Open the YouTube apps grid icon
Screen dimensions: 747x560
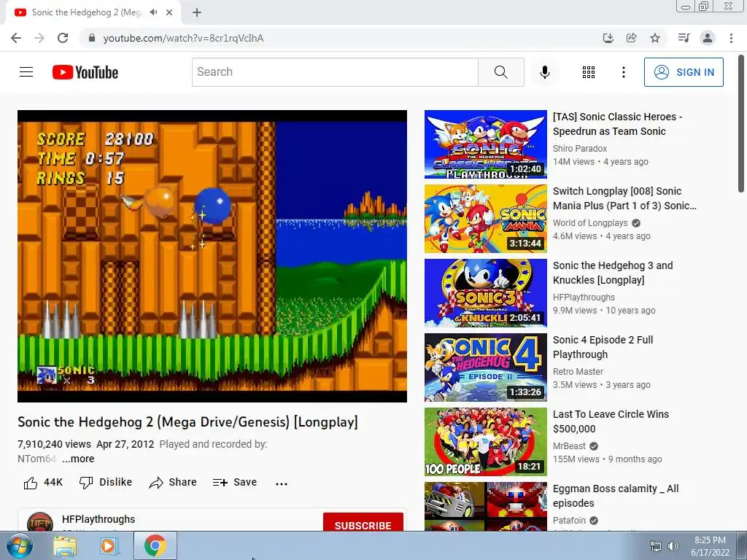point(589,72)
